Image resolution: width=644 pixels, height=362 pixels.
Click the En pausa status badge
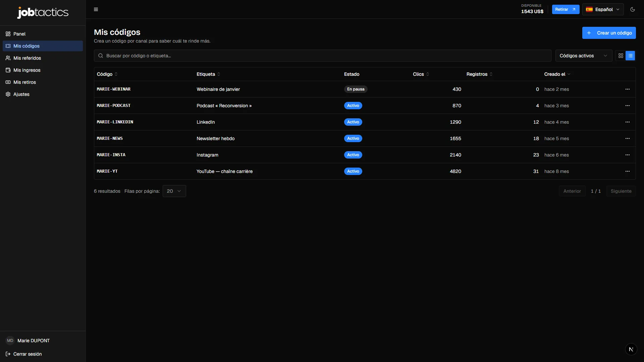pyautogui.click(x=356, y=89)
